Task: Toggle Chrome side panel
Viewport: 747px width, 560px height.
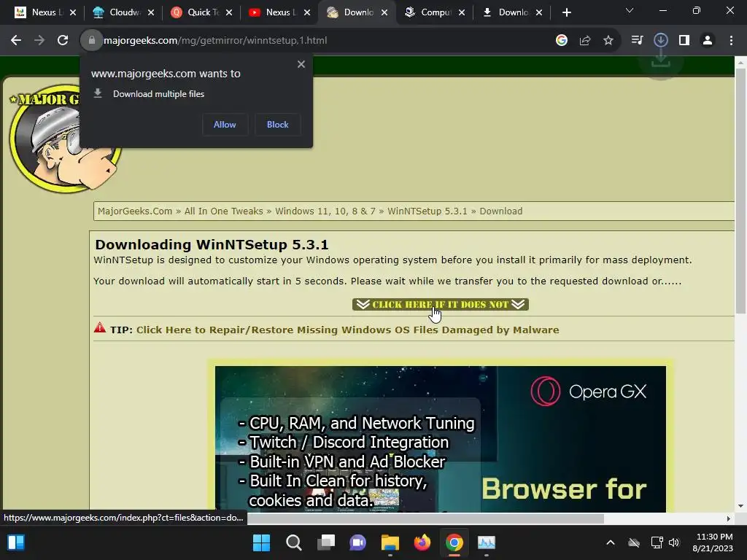Action: (x=684, y=41)
